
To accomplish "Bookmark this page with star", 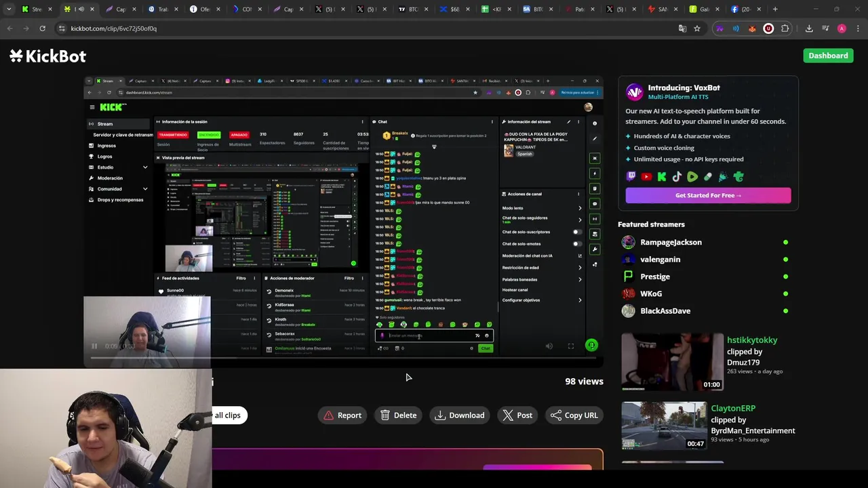I will tap(696, 28).
